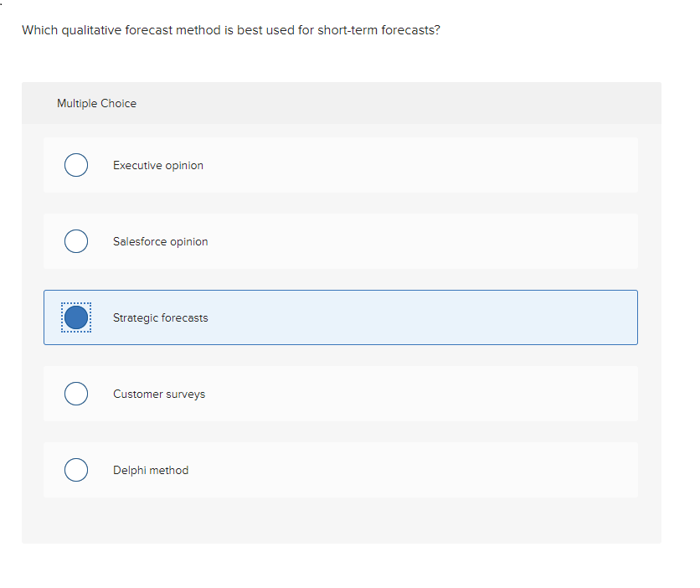Screen dimensions: 700x588
Task: Click the question text about forecast methods
Action: click(229, 30)
